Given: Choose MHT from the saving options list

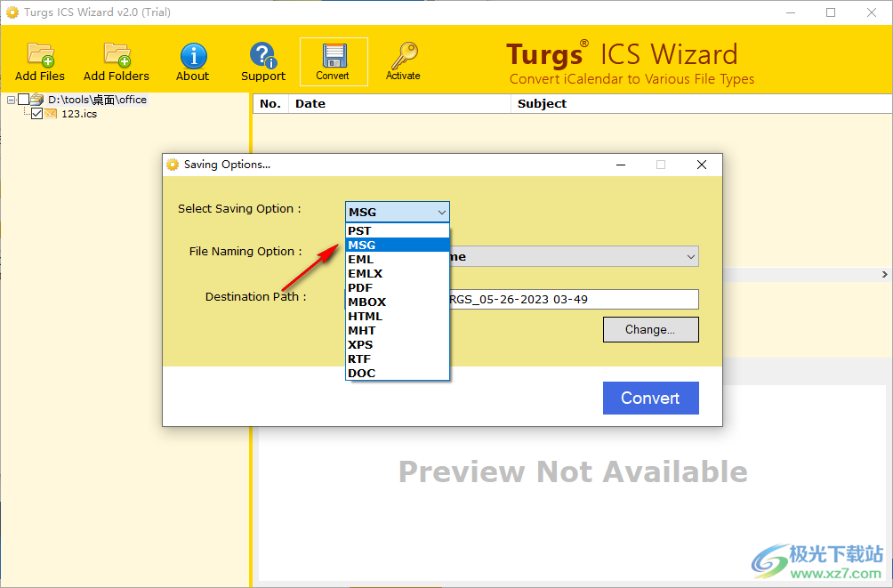Looking at the screenshot, I should click(398, 330).
